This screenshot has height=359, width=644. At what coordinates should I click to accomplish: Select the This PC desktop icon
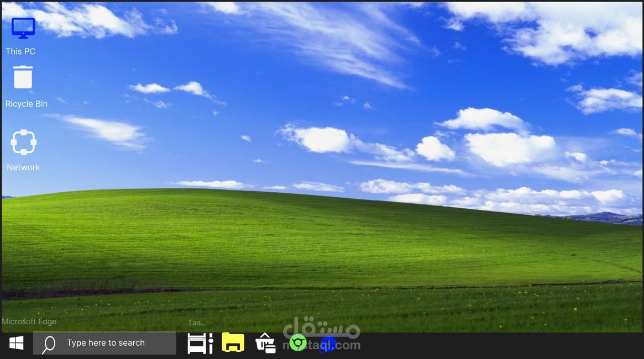click(x=23, y=28)
